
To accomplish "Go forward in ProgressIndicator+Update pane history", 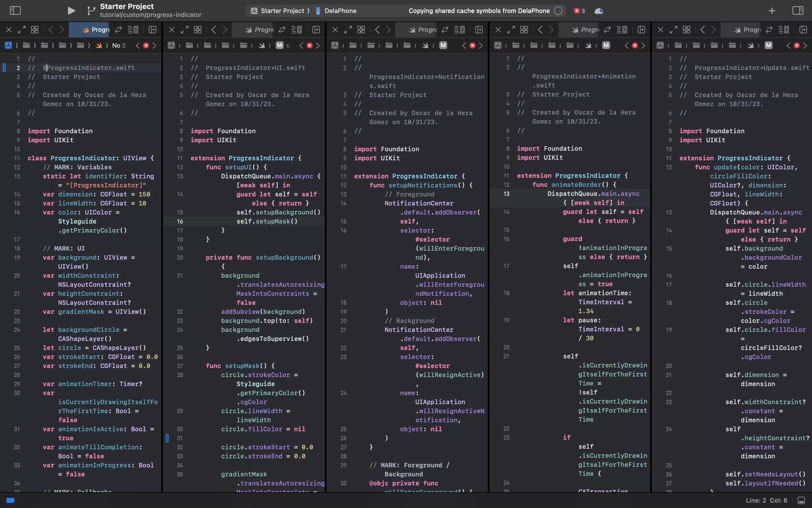I will point(714,30).
